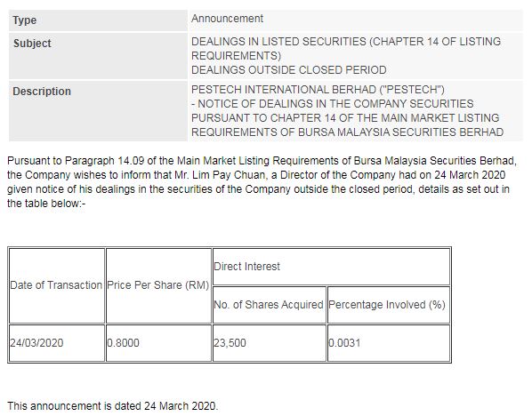The image size is (532, 416).
Task: Click the Notice of Dealings description line
Action: (332, 104)
